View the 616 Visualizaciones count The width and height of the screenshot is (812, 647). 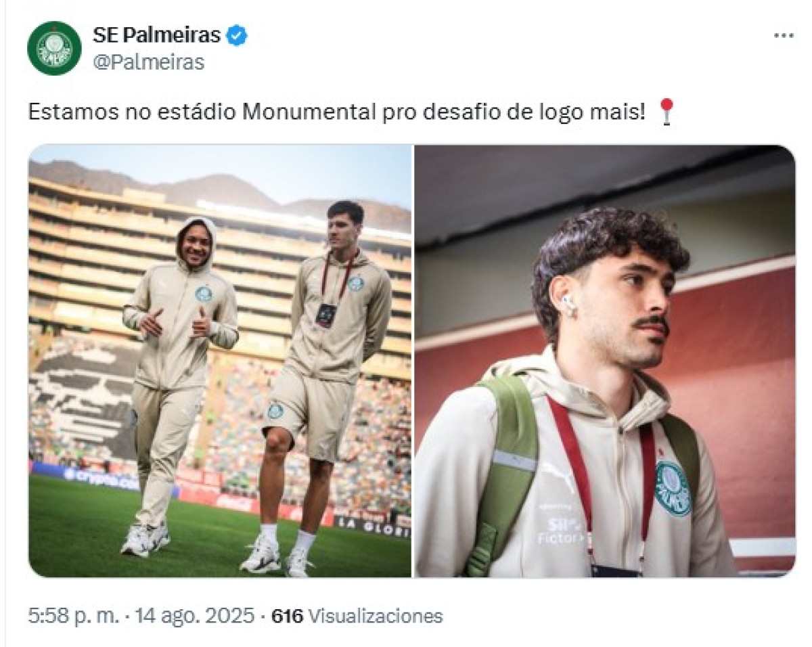357,616
